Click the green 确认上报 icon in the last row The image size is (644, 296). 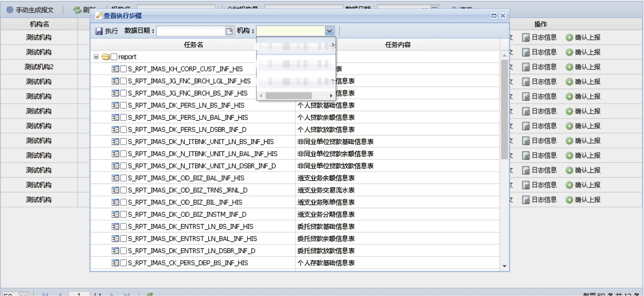[569, 200]
